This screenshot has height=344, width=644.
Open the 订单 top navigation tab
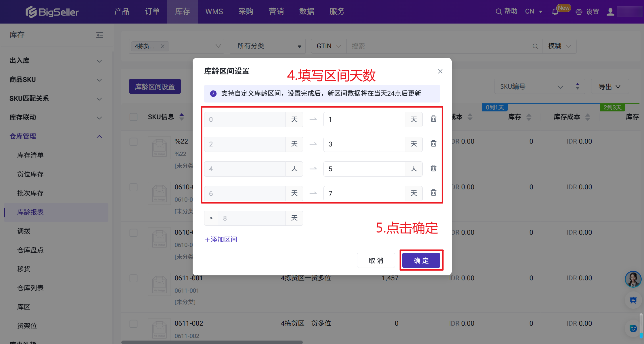click(x=152, y=11)
